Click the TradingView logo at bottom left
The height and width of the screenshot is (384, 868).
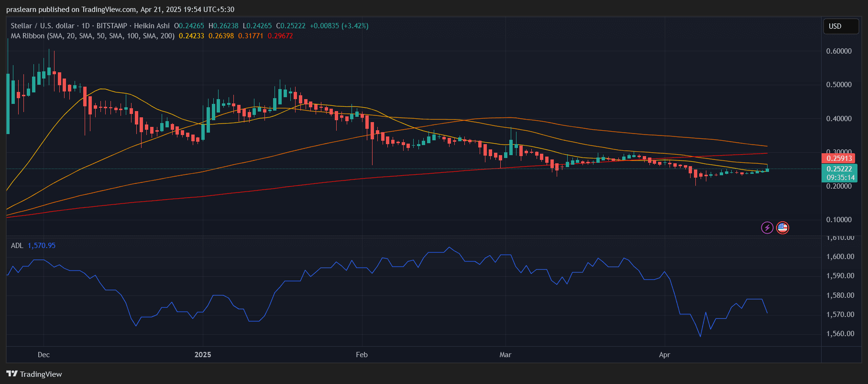(x=34, y=374)
